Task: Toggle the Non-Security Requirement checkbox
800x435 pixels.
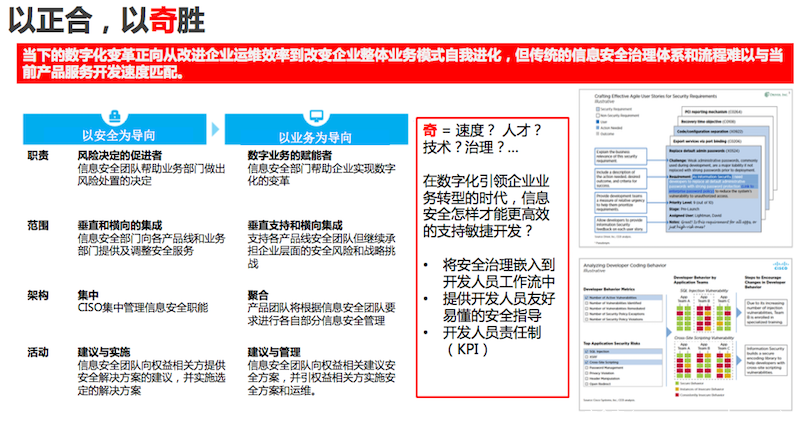Action: 598,115
